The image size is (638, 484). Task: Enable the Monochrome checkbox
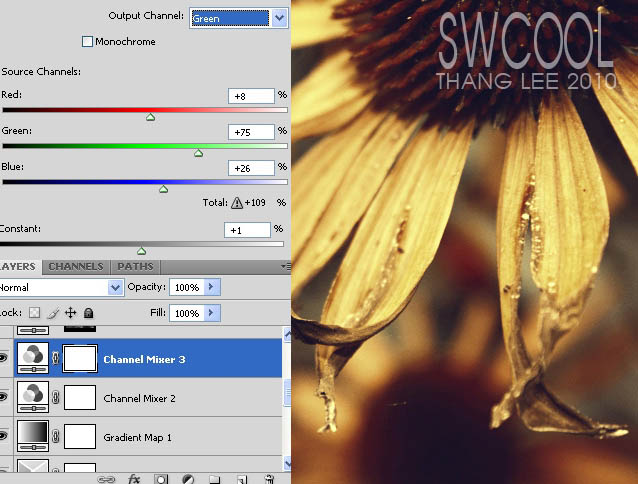(x=87, y=41)
